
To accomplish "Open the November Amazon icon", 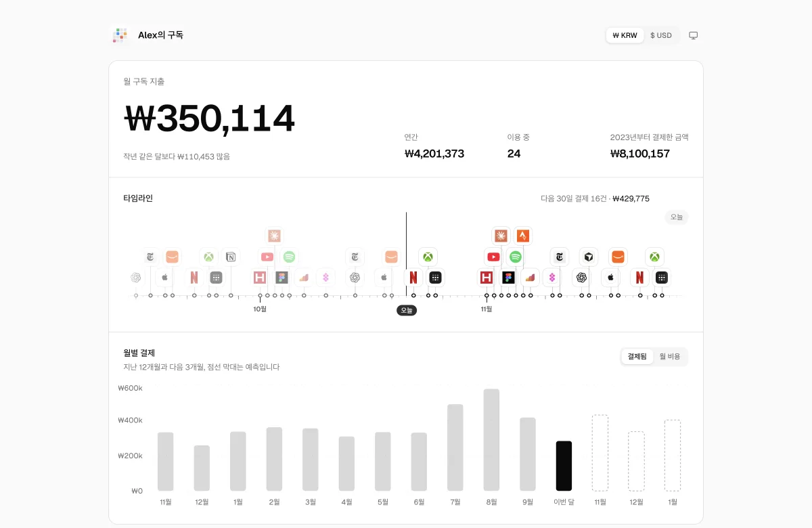I will coord(618,257).
